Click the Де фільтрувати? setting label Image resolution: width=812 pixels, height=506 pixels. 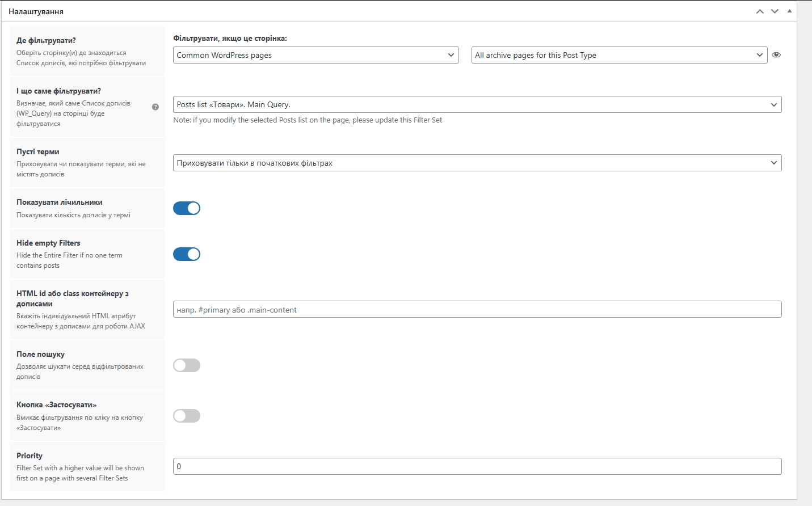46,40
